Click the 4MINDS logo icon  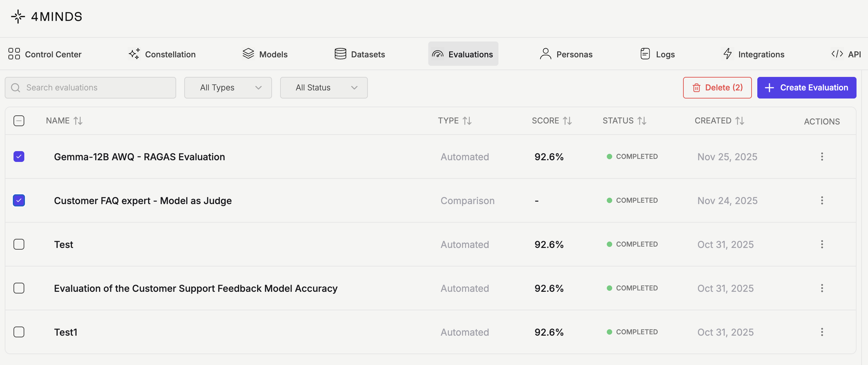point(18,17)
